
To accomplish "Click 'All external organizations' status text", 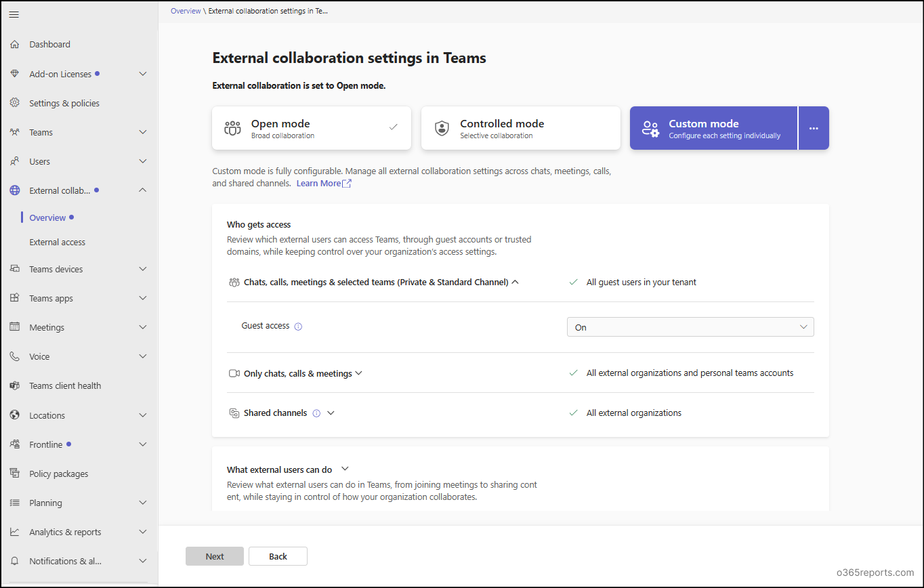I will point(634,413).
